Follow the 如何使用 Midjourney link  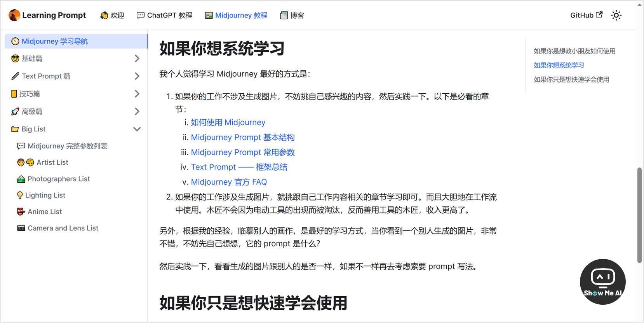click(228, 122)
